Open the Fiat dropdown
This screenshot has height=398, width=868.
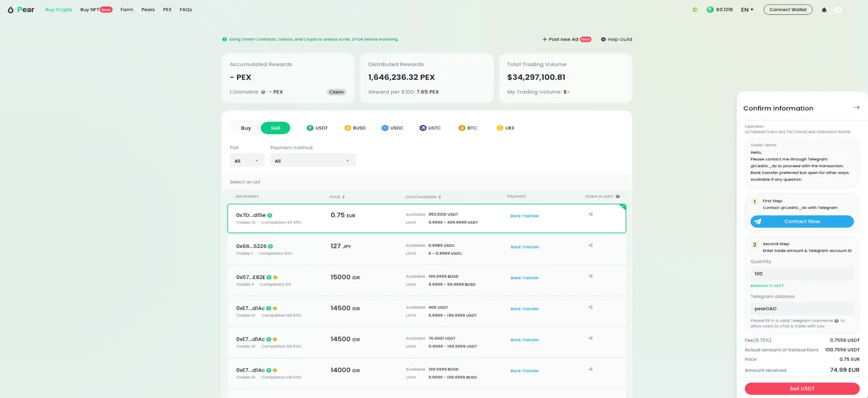(x=246, y=161)
